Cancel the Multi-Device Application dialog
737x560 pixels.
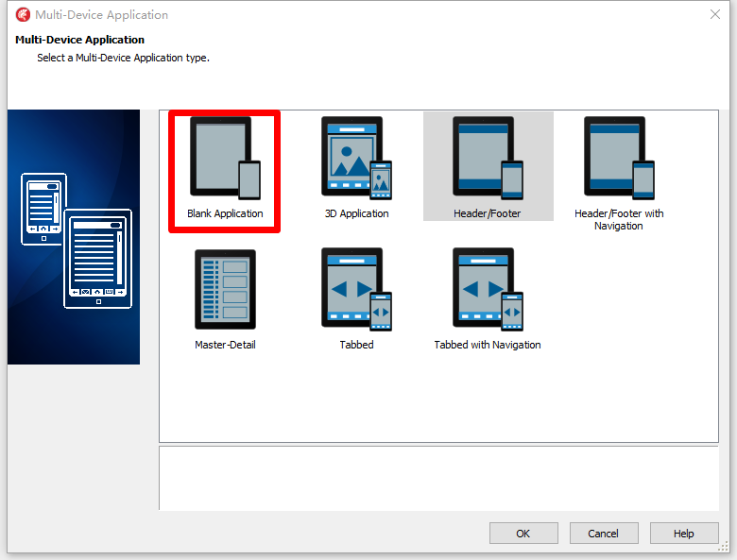[604, 534]
